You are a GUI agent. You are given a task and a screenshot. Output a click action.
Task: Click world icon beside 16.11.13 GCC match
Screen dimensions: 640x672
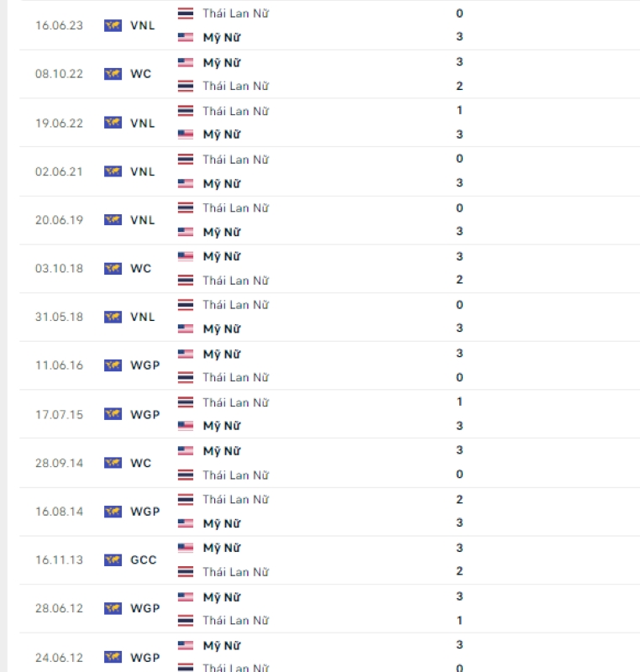coord(113,559)
